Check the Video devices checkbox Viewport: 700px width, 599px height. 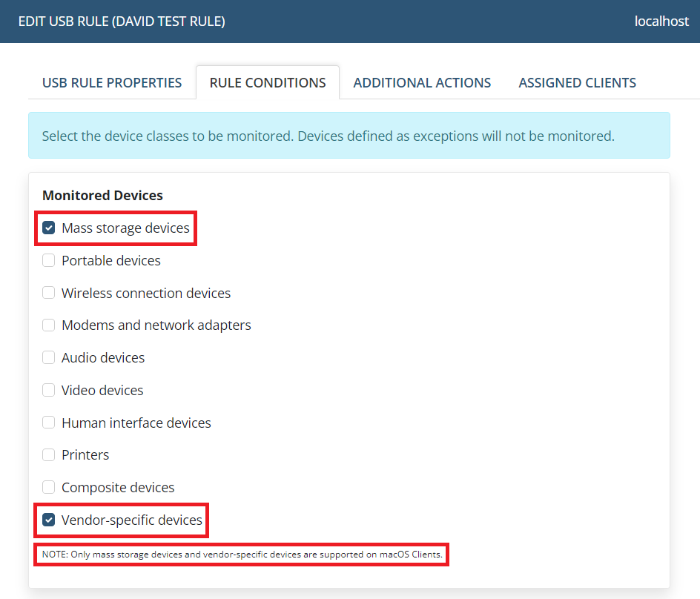pos(49,390)
